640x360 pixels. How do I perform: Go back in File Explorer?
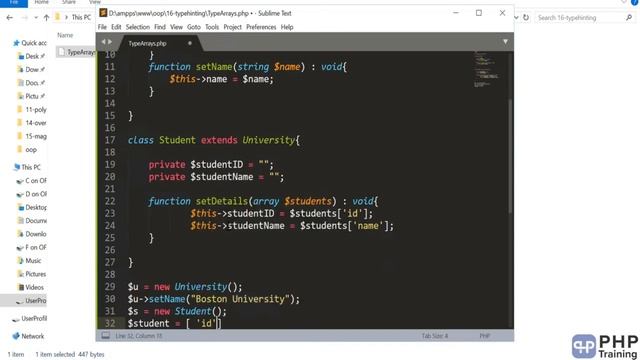[x=9, y=18]
